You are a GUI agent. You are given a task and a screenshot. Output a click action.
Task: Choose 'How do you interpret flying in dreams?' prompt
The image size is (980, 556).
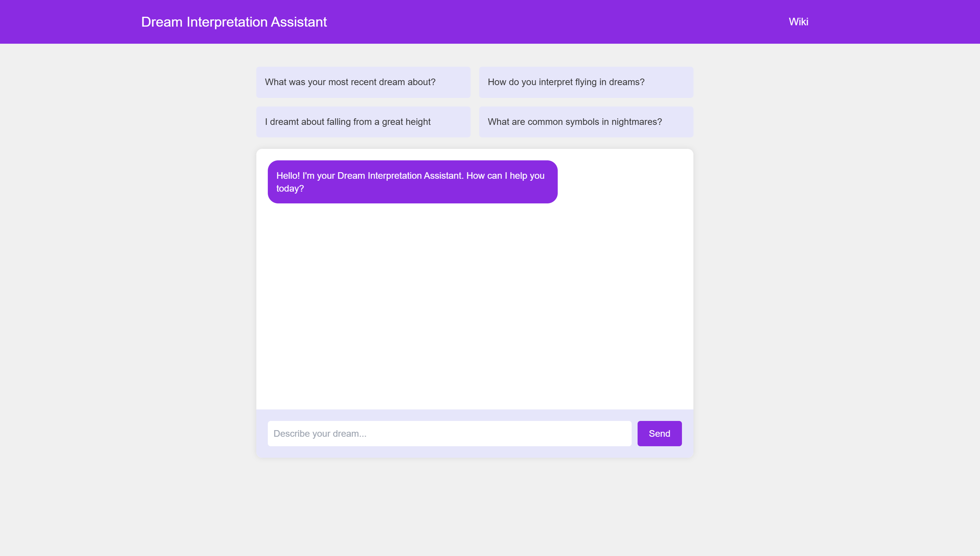586,82
